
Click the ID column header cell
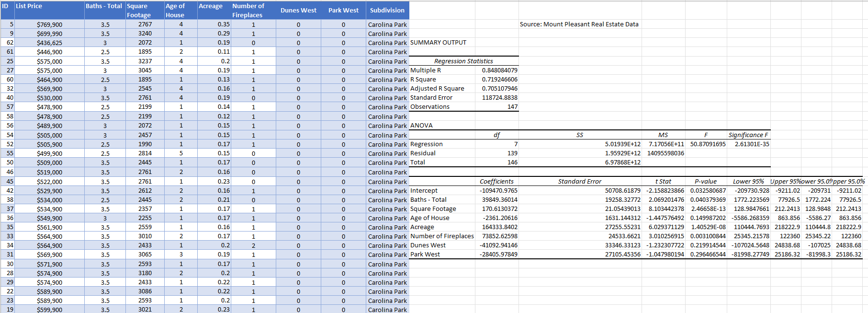tap(8, 10)
